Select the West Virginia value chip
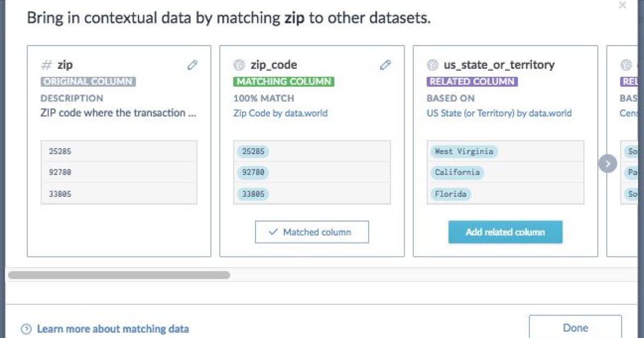The width and height of the screenshot is (644, 338). point(463,151)
